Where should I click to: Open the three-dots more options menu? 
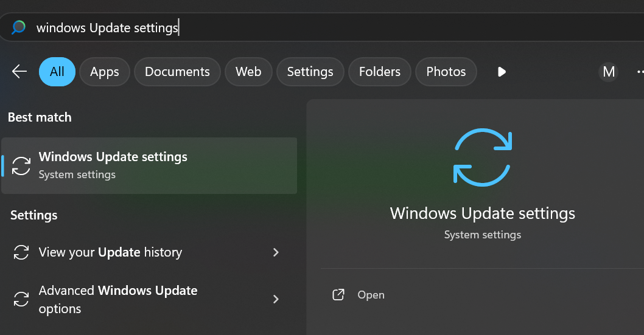click(x=639, y=72)
